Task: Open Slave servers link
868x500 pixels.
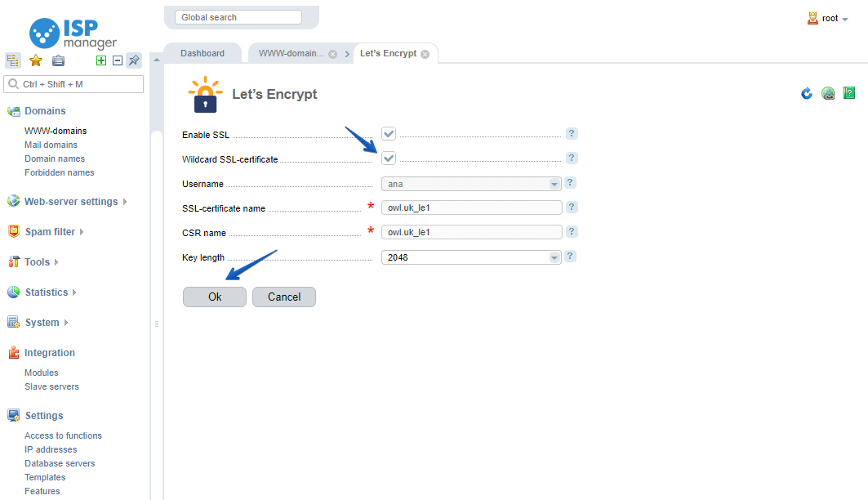Action: tap(51, 386)
